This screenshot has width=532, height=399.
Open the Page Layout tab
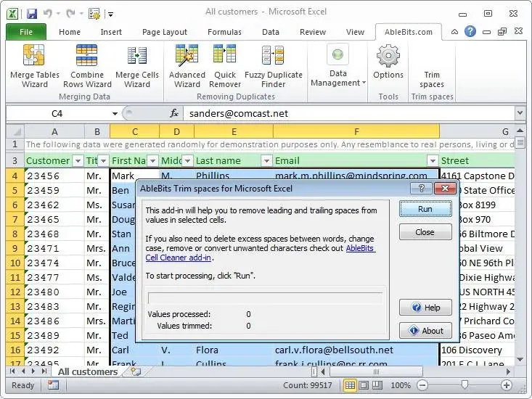(x=165, y=32)
